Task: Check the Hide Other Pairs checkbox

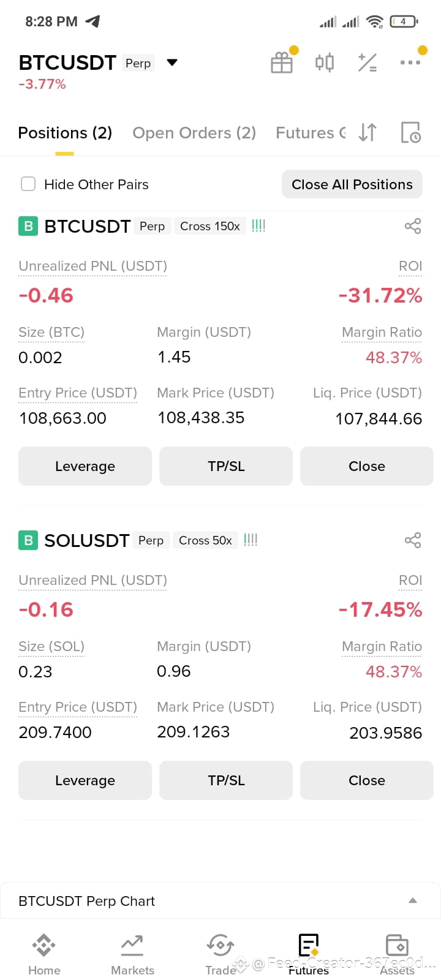Action: [x=28, y=184]
